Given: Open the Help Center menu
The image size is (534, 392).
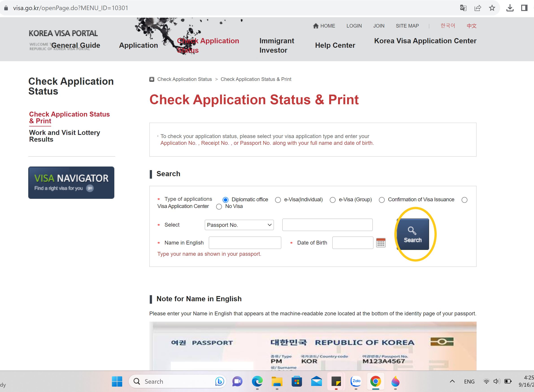Looking at the screenshot, I should click(335, 45).
